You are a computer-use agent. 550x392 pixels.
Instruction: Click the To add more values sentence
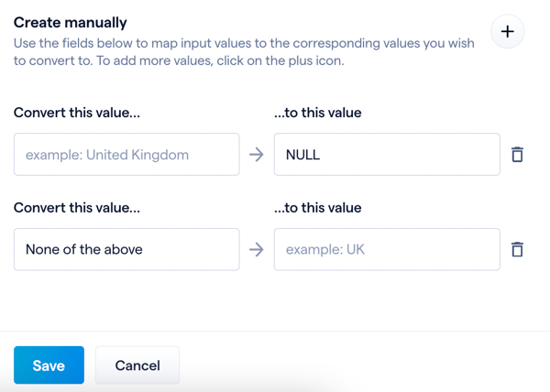tap(220, 60)
